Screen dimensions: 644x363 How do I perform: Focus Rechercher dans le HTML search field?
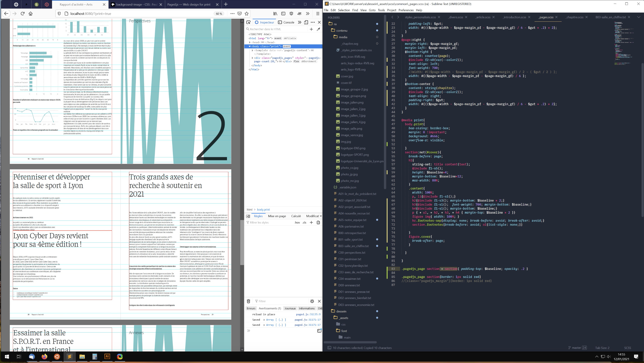point(276,29)
